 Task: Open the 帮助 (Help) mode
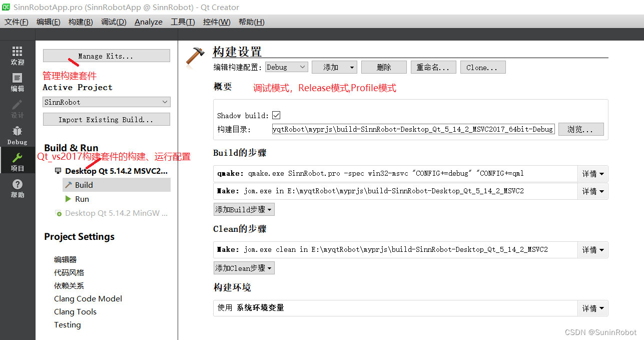click(18, 189)
